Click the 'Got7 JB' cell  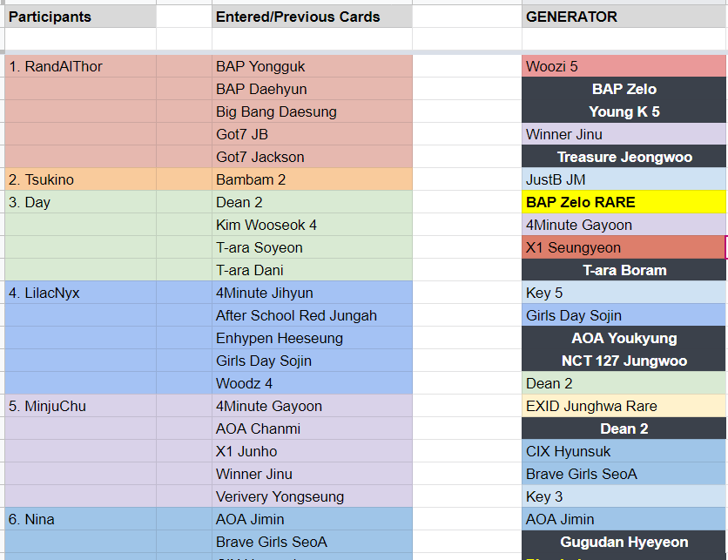pyautogui.click(x=312, y=134)
